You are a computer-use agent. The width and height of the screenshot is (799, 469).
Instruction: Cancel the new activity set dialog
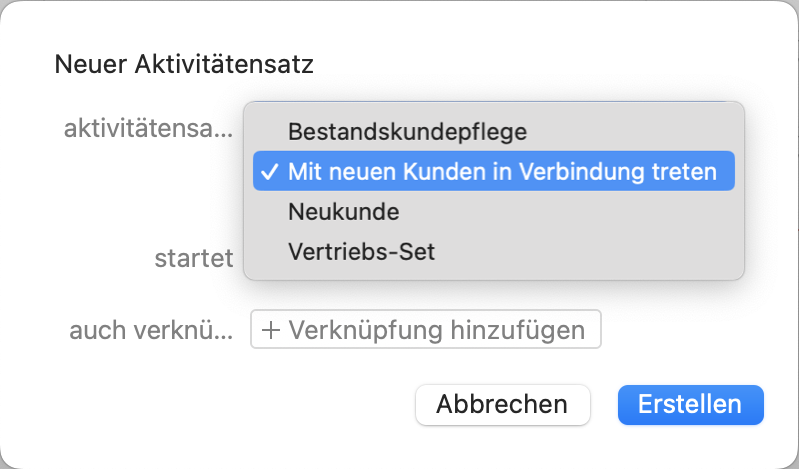[x=502, y=405]
